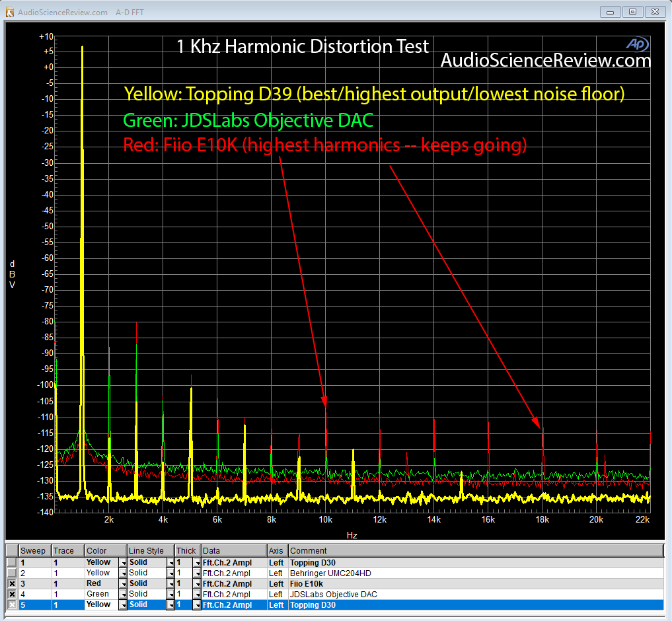Open the Thick dropdown for sweep 5
This screenshot has height=621, width=672.
point(197,605)
